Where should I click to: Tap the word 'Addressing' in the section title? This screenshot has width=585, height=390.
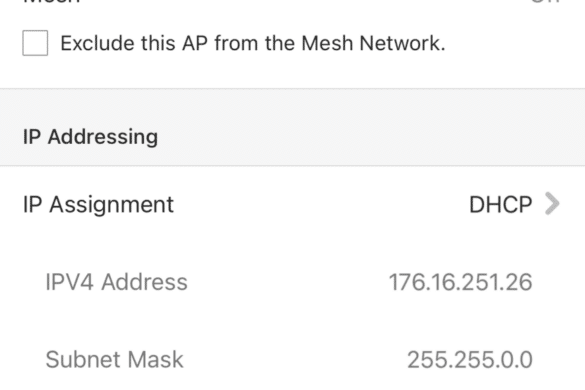click(x=103, y=137)
